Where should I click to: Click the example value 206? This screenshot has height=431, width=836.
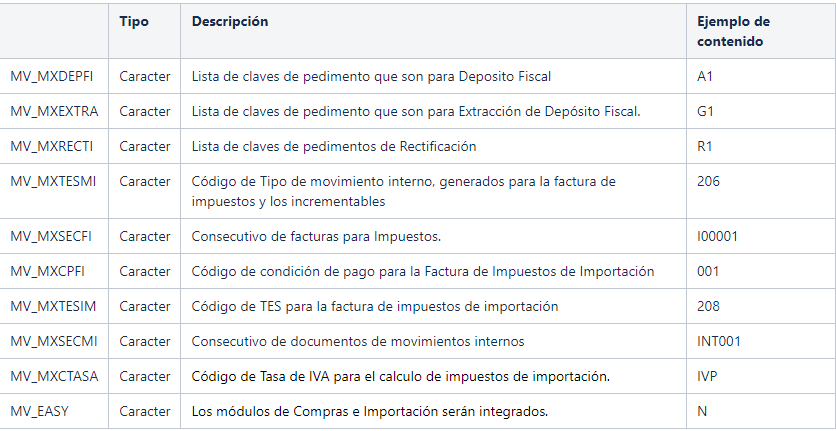pos(708,181)
